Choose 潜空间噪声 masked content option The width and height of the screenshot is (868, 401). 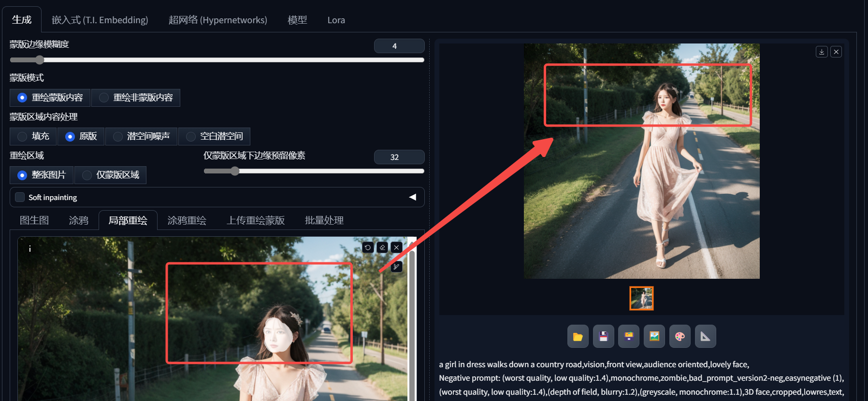pyautogui.click(x=141, y=136)
